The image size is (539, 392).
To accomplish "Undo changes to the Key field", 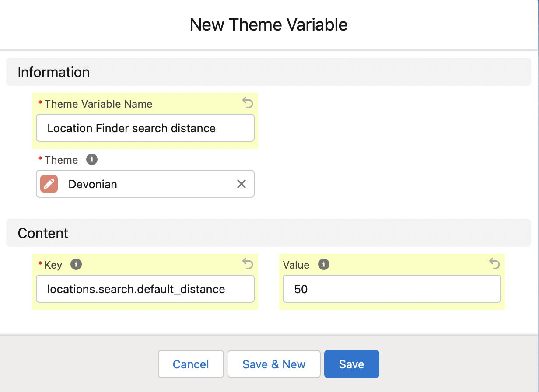I will (x=248, y=263).
